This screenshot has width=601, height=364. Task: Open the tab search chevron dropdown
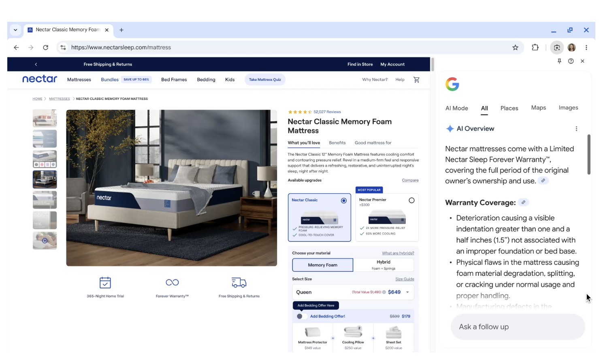[x=15, y=30]
